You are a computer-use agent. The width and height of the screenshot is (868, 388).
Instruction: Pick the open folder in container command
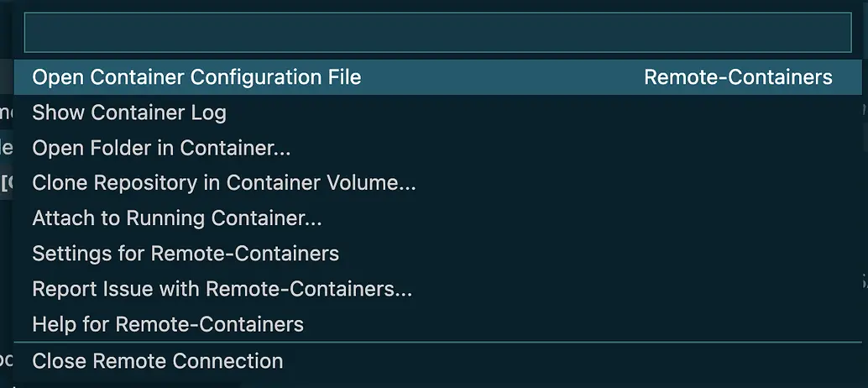[437, 148]
